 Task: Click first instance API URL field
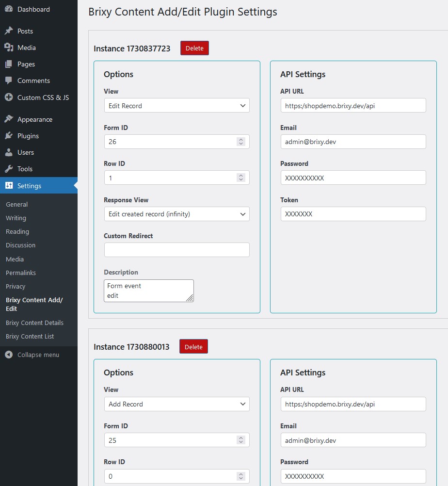[353, 106]
